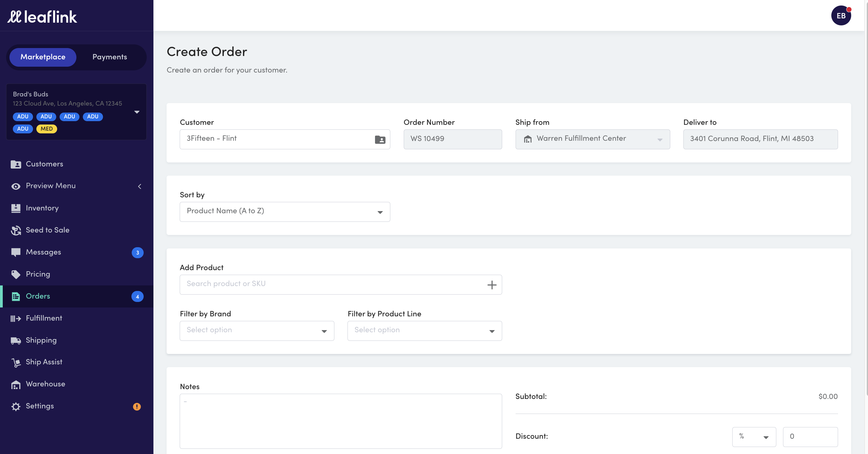
Task: Click into the Notes text area
Action: 341,421
